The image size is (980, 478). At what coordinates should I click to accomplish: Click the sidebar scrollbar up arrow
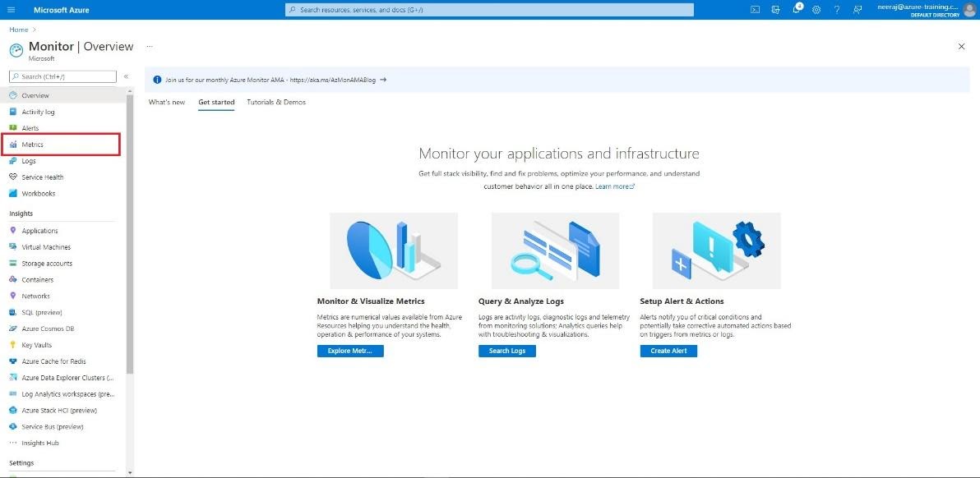(x=130, y=90)
